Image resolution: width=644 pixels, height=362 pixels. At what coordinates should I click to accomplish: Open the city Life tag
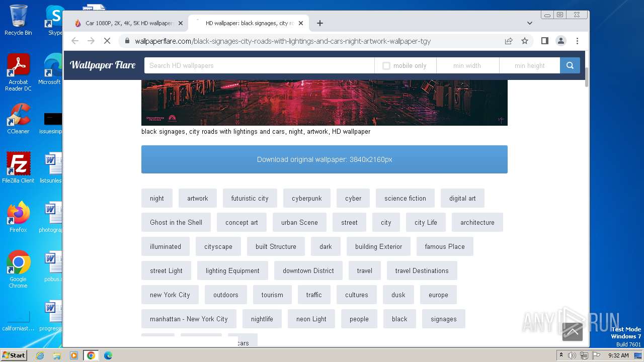click(426, 222)
